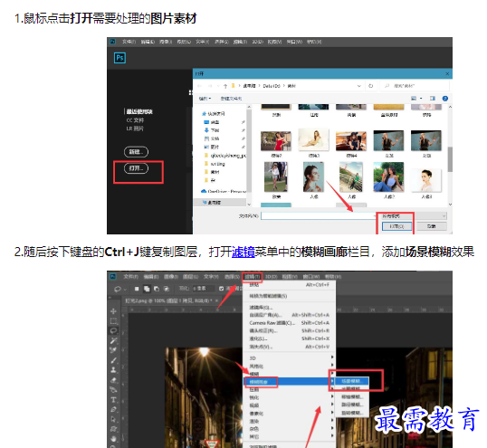Select the Lasso tool in the toolbar
This screenshot has width=487, height=448.
pyautogui.click(x=114, y=331)
